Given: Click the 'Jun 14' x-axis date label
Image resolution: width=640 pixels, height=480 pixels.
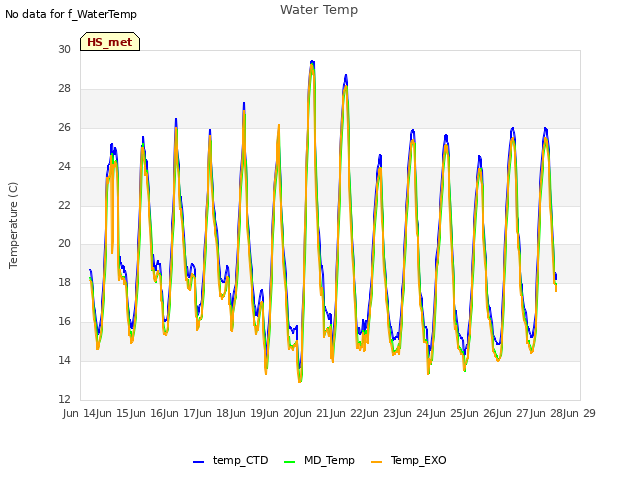Looking at the screenshot, I should pyautogui.click(x=77, y=413).
